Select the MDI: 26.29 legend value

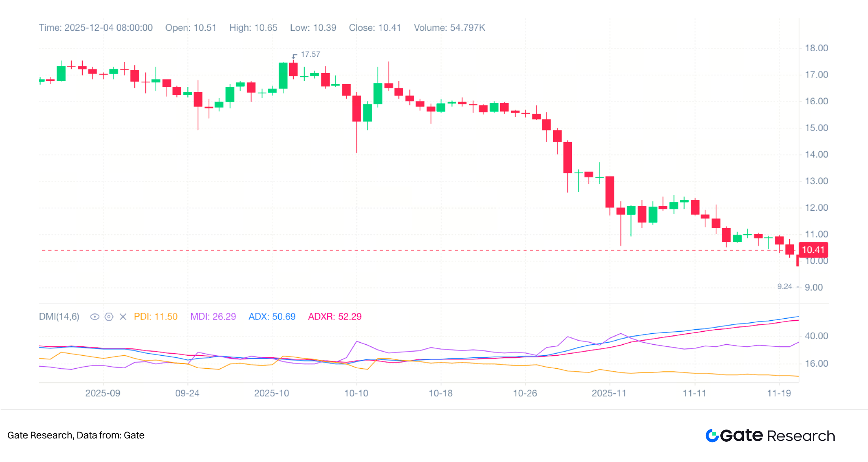pyautogui.click(x=213, y=317)
